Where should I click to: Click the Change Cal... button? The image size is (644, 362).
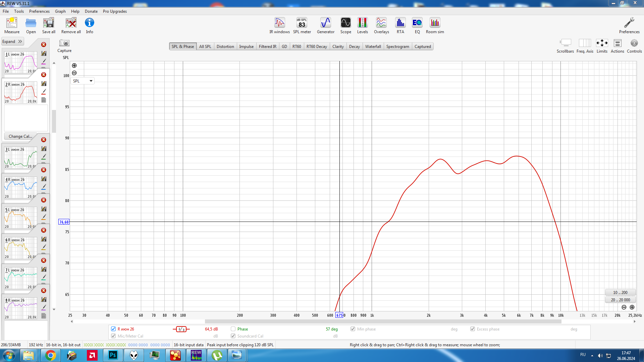click(x=20, y=136)
